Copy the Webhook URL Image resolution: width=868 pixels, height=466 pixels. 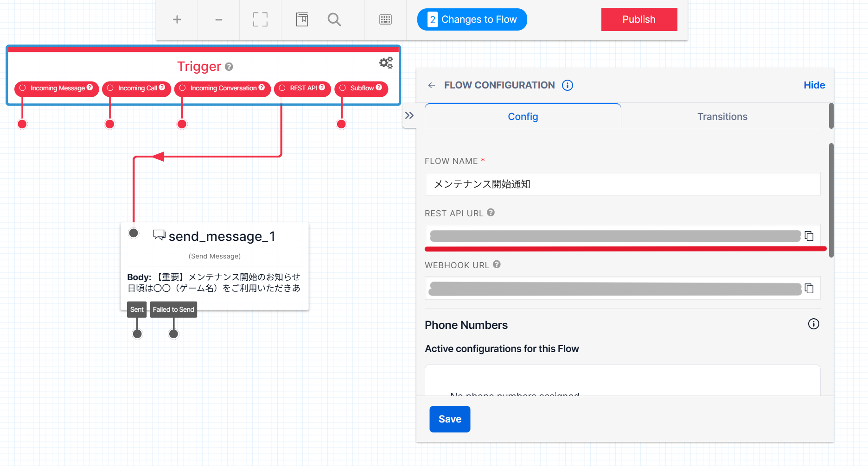(x=810, y=288)
